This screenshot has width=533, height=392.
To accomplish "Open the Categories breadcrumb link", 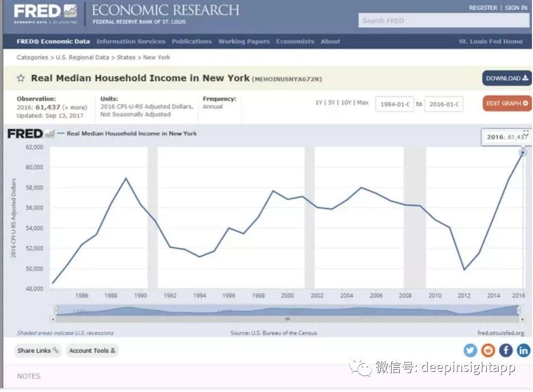I will (32, 58).
